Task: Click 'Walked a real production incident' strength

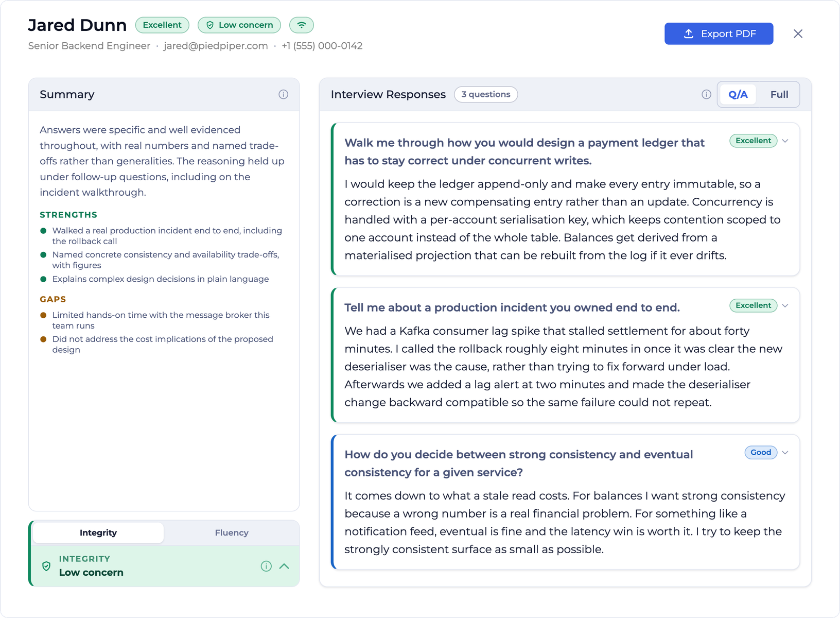Action: [167, 236]
